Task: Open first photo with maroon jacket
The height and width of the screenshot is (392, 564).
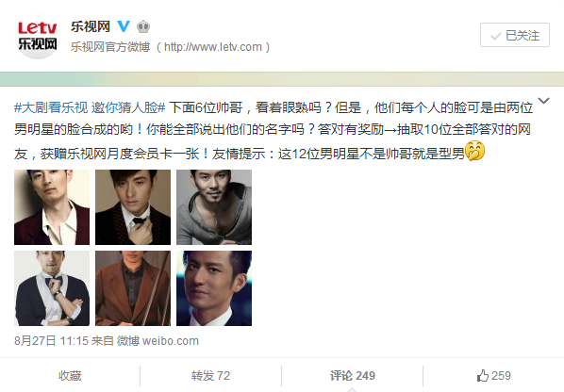Action: 52,207
